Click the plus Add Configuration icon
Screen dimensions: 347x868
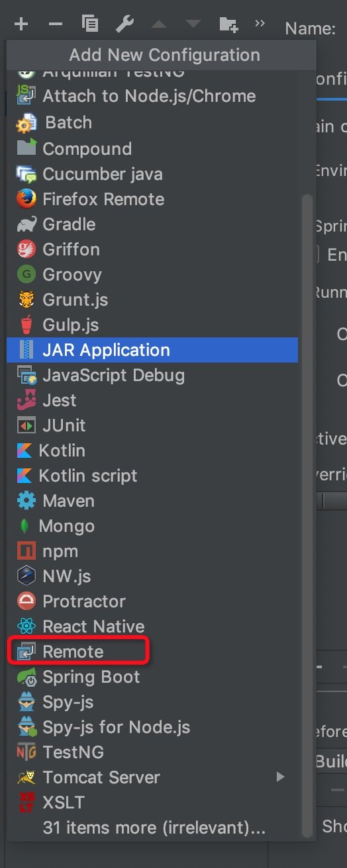pos(21,24)
